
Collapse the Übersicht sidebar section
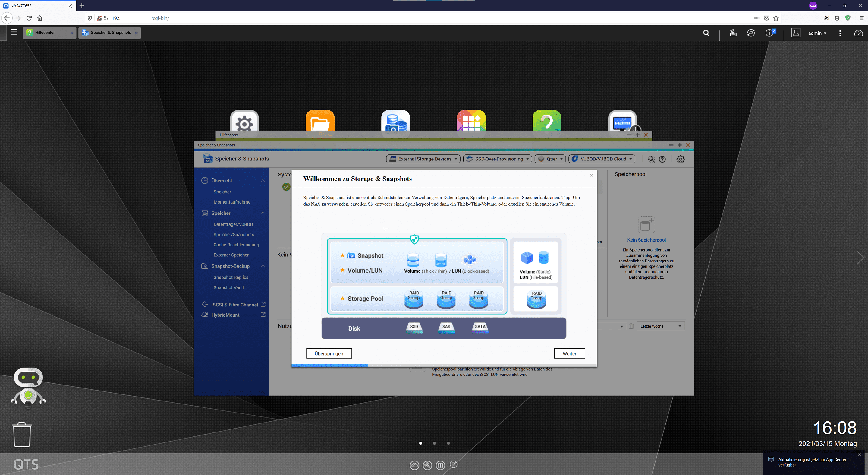click(x=263, y=180)
